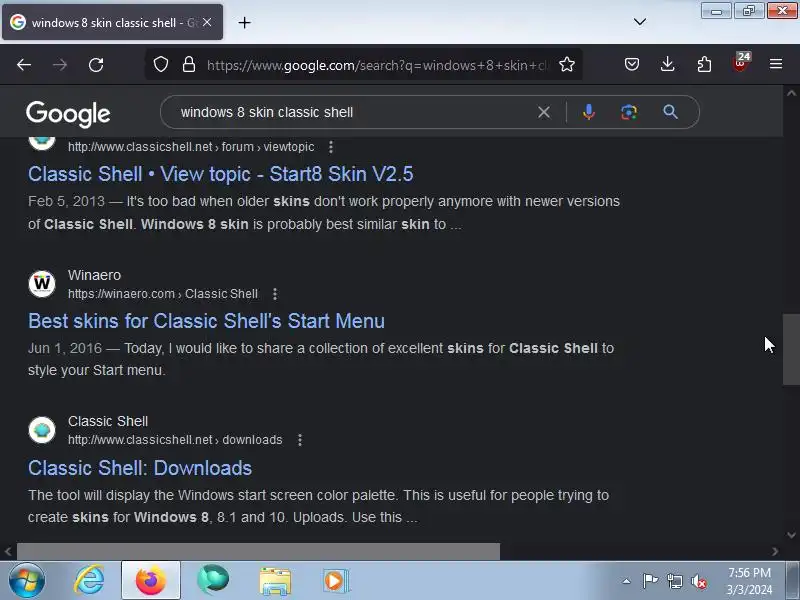Open the Pocket save icon
The width and height of the screenshot is (800, 600).
coord(632,64)
